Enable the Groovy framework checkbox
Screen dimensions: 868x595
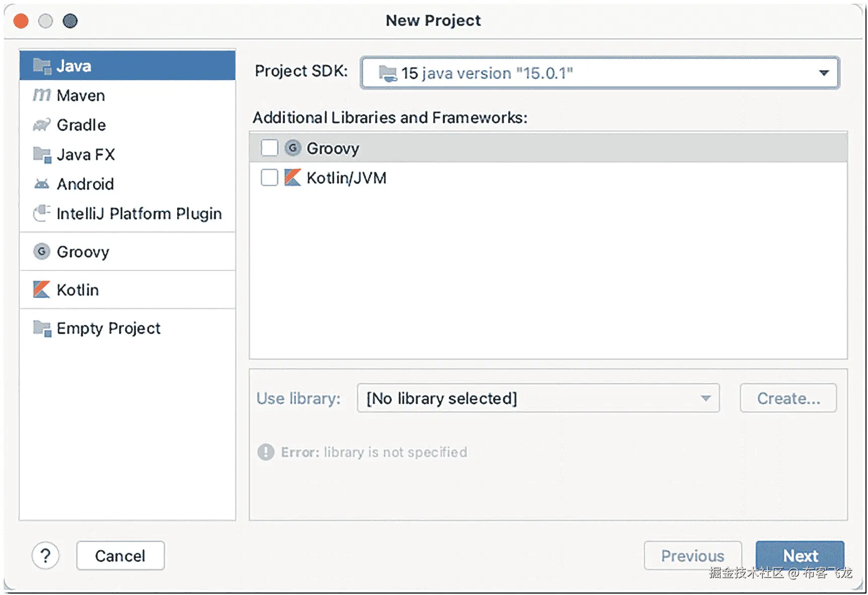point(270,148)
